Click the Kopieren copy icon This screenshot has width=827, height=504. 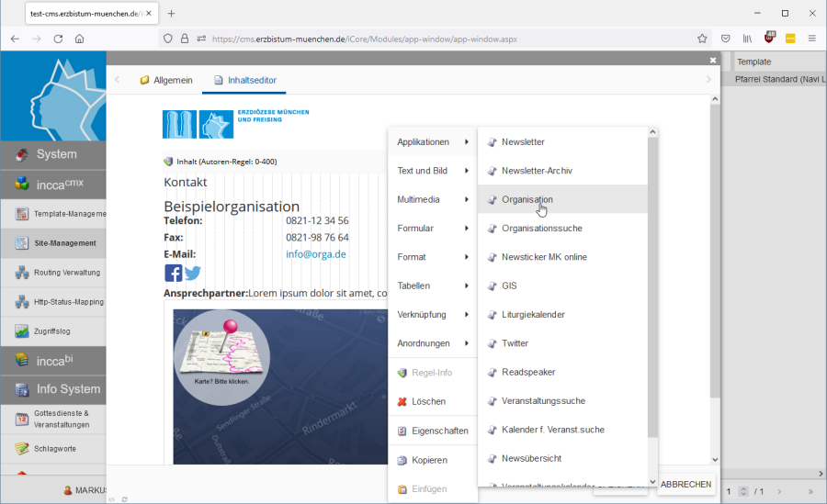pos(402,460)
